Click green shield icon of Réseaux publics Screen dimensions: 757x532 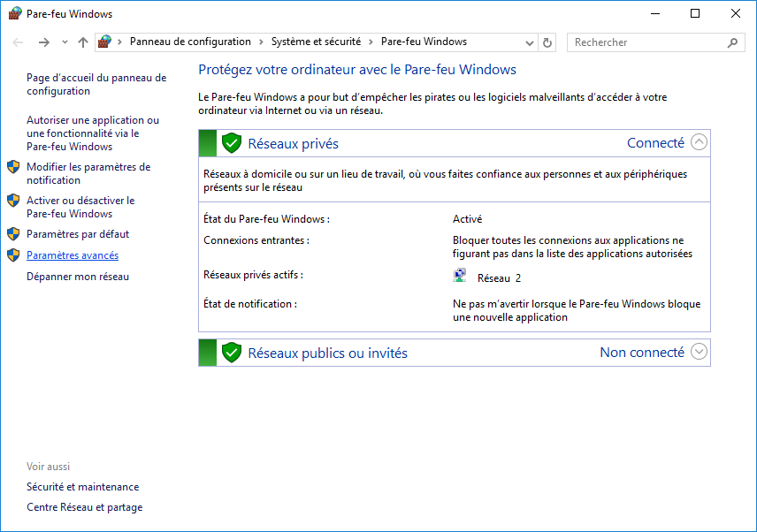tap(232, 353)
